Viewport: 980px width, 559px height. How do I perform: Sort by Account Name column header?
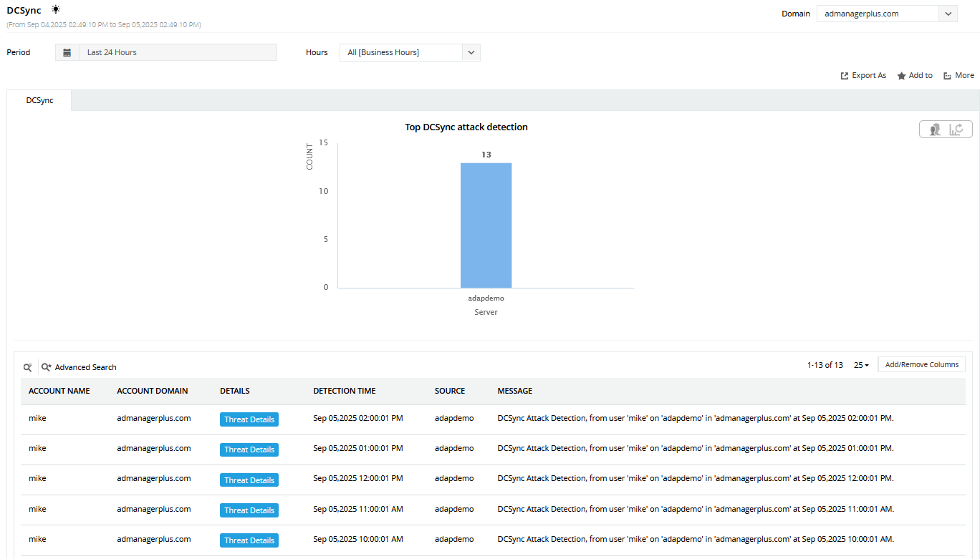(x=59, y=391)
